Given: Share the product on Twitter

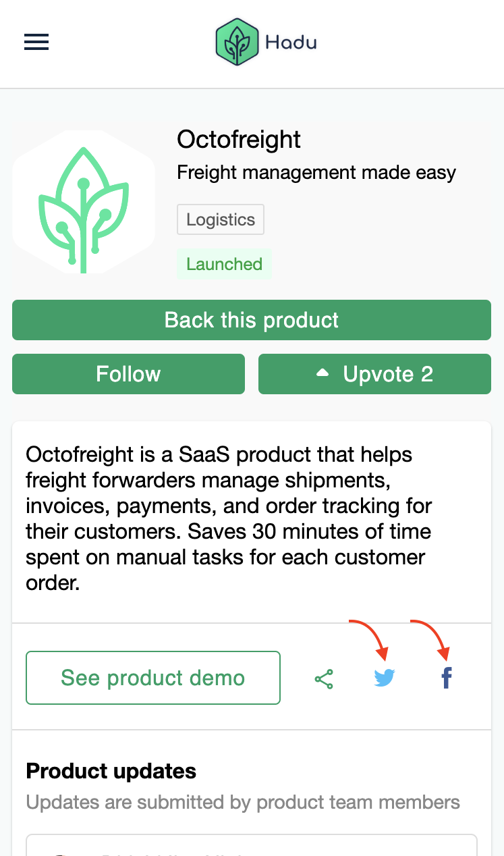Looking at the screenshot, I should pos(385,678).
